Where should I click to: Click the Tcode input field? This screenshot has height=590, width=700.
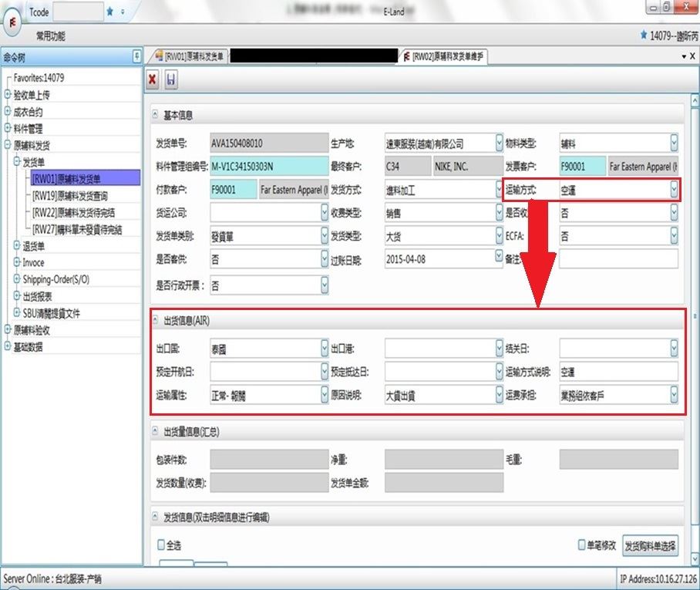(77, 12)
